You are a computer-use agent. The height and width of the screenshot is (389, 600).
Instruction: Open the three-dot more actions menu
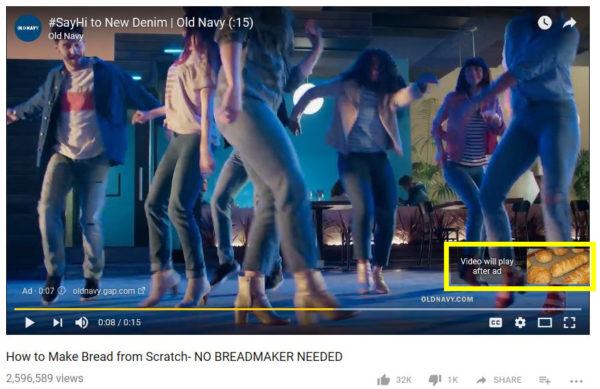576,381
